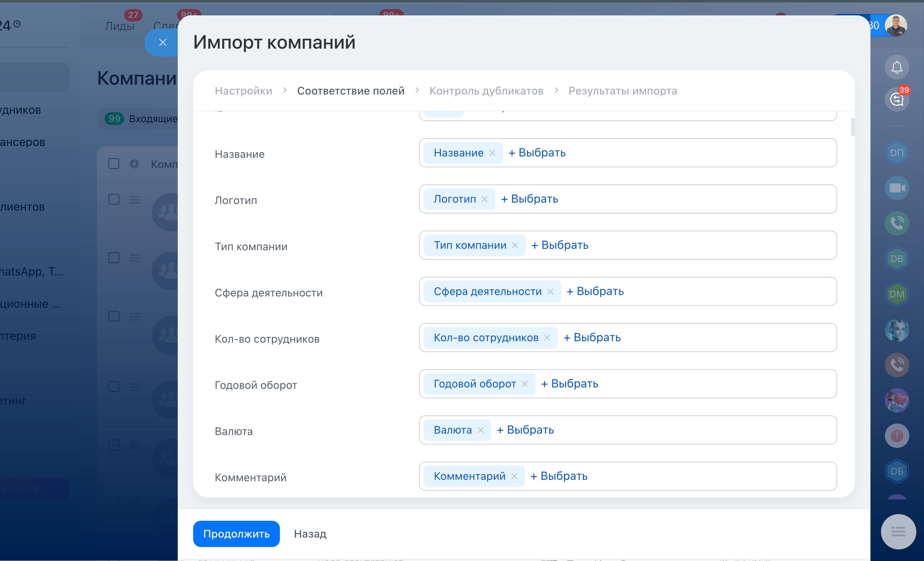Click the Входящие counter filter

141,119
